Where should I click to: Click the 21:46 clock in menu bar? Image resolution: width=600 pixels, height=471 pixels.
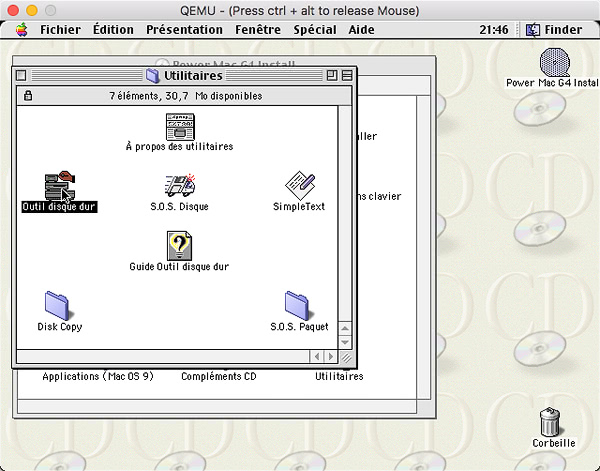pos(494,30)
